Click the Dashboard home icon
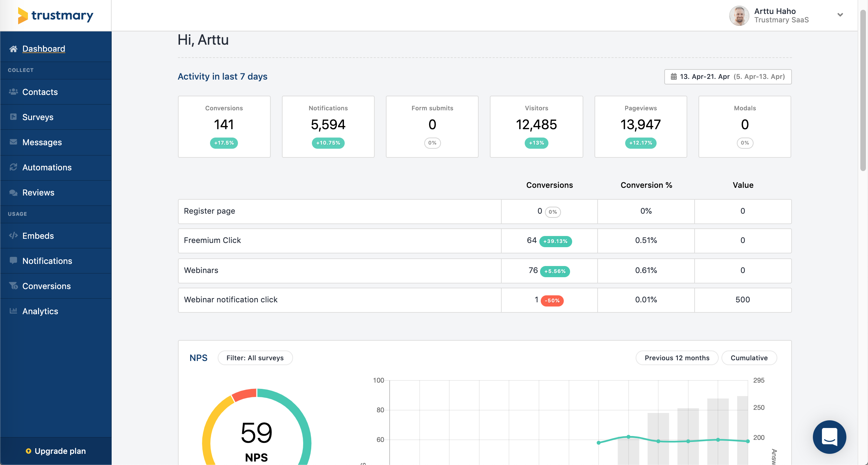This screenshot has width=868, height=465. (13, 49)
